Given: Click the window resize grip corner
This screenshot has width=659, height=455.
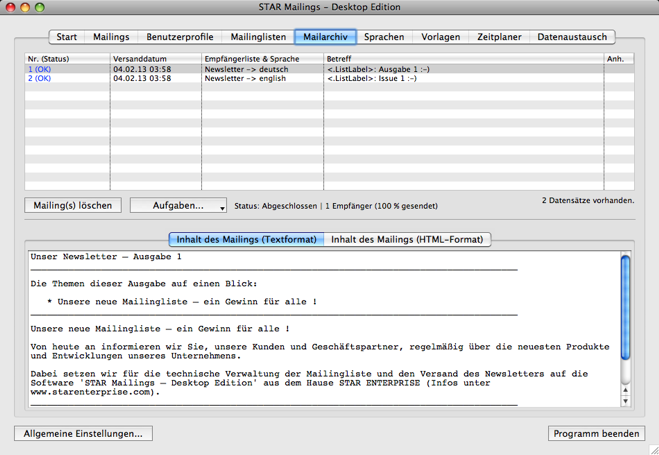Looking at the screenshot, I should [654, 450].
